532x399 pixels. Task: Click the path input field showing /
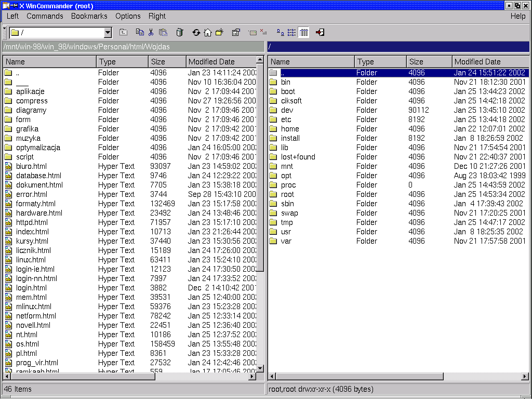[x=57, y=33]
